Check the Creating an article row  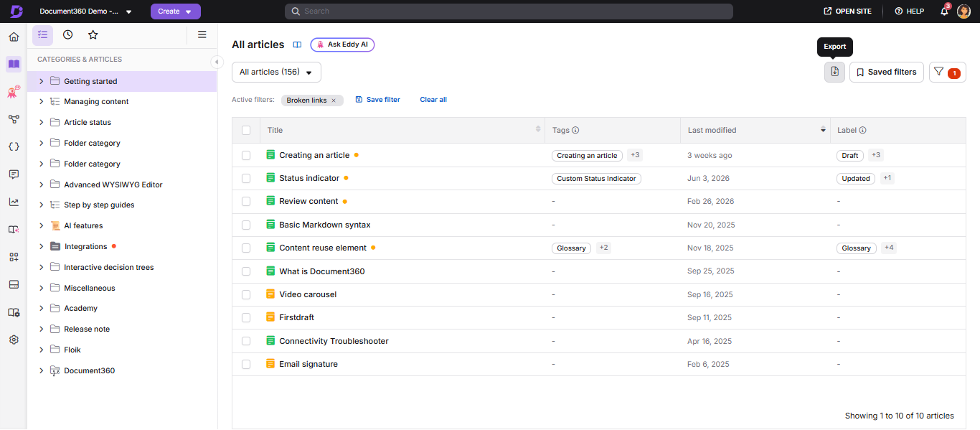(246, 155)
